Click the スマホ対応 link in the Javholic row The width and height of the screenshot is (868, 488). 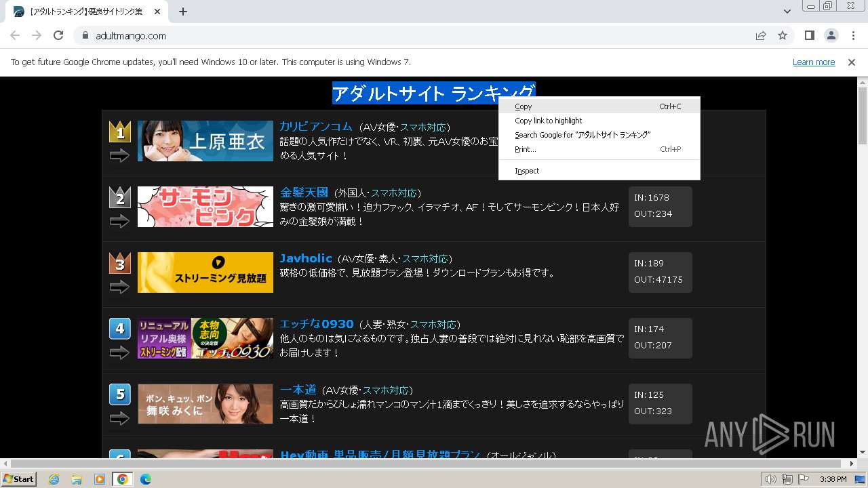pos(425,259)
